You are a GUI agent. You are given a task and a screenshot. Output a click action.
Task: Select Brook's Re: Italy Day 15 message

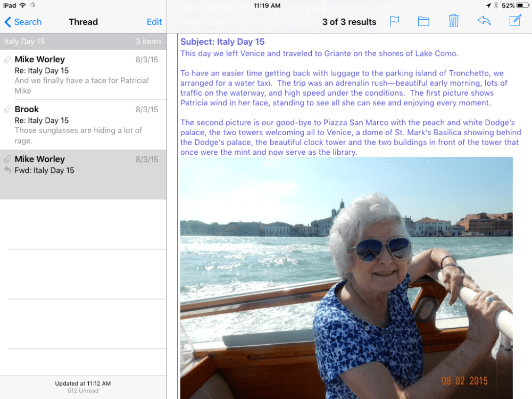pos(83,122)
